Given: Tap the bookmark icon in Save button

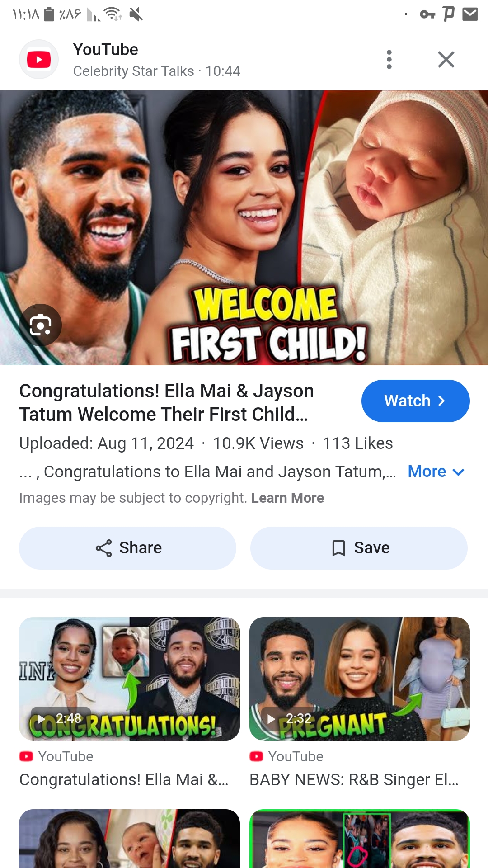Looking at the screenshot, I should point(338,548).
